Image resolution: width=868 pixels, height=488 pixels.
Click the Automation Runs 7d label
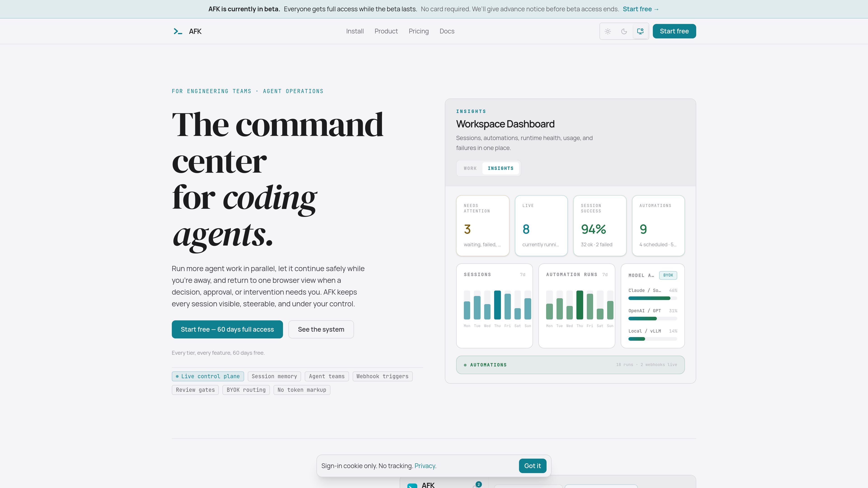pos(605,275)
